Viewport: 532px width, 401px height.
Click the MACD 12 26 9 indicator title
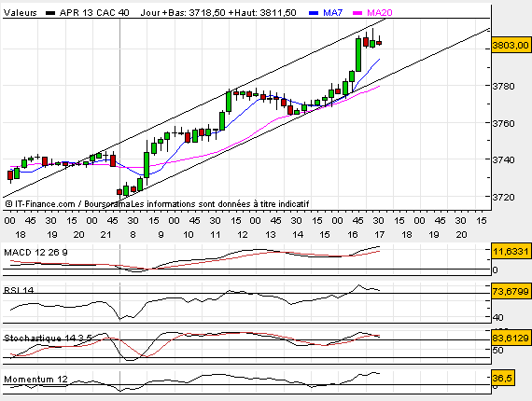coord(35,252)
